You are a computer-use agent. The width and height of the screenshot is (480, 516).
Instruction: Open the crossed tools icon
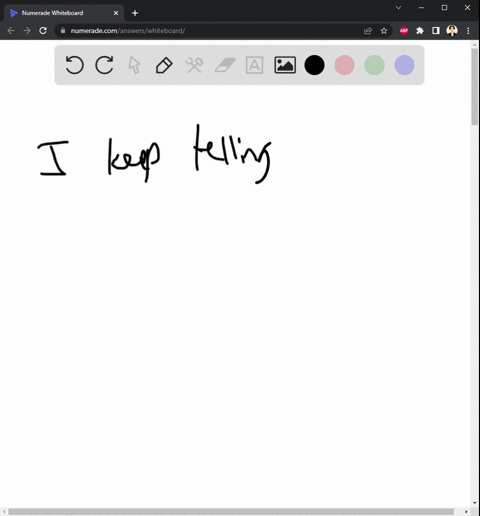pos(194,65)
